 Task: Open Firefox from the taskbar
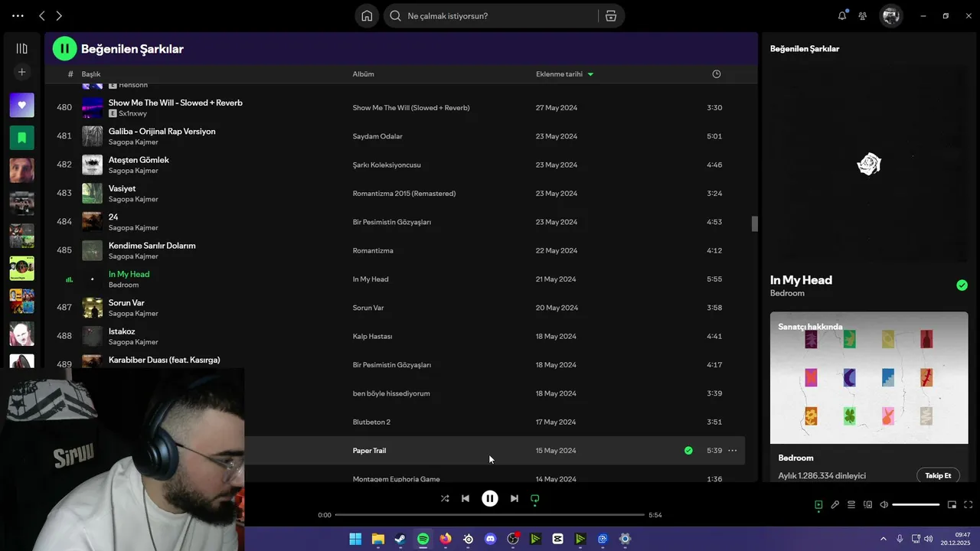[446, 539]
